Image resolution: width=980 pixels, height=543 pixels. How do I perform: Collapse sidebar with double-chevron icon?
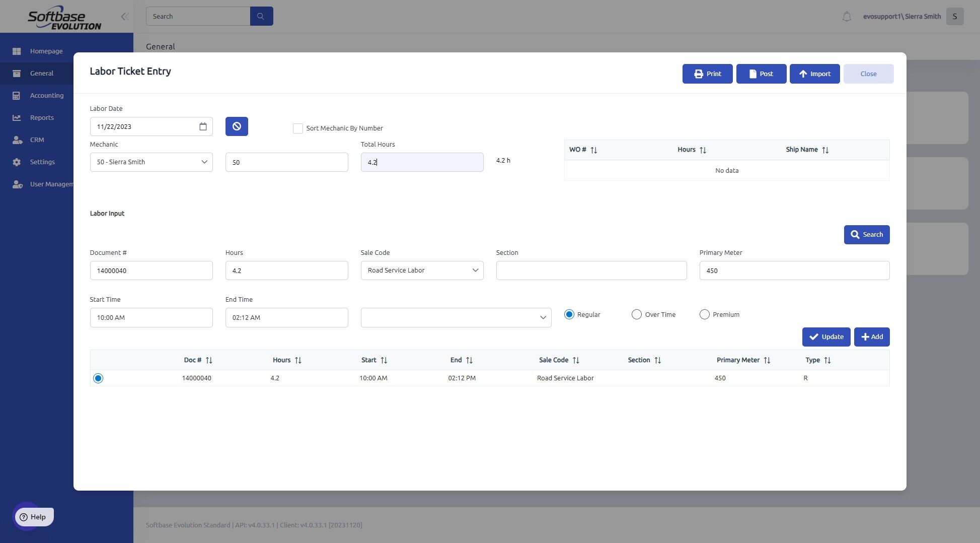point(124,17)
